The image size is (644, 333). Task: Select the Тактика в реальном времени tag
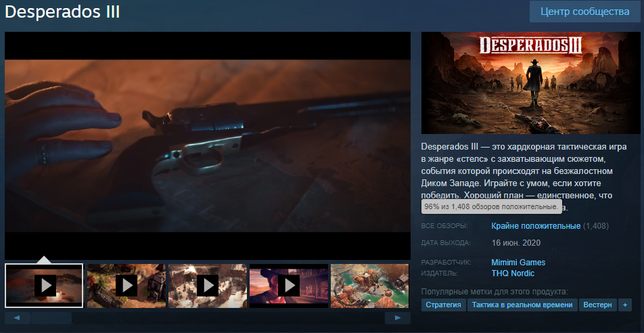click(522, 305)
